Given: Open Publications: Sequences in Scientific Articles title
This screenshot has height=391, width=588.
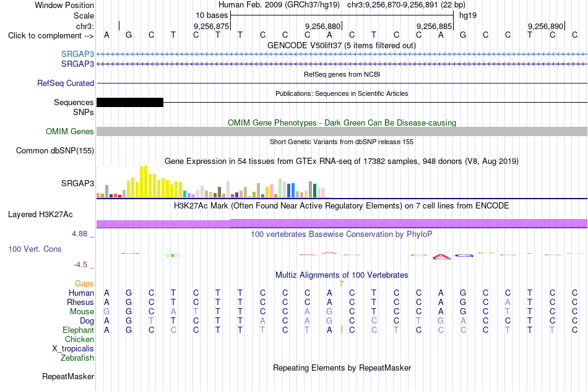Looking at the screenshot, I should (342, 93).
